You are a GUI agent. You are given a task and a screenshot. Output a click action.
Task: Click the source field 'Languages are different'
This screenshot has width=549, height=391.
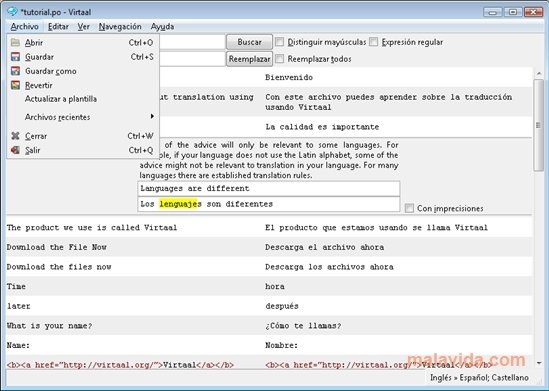(x=269, y=189)
